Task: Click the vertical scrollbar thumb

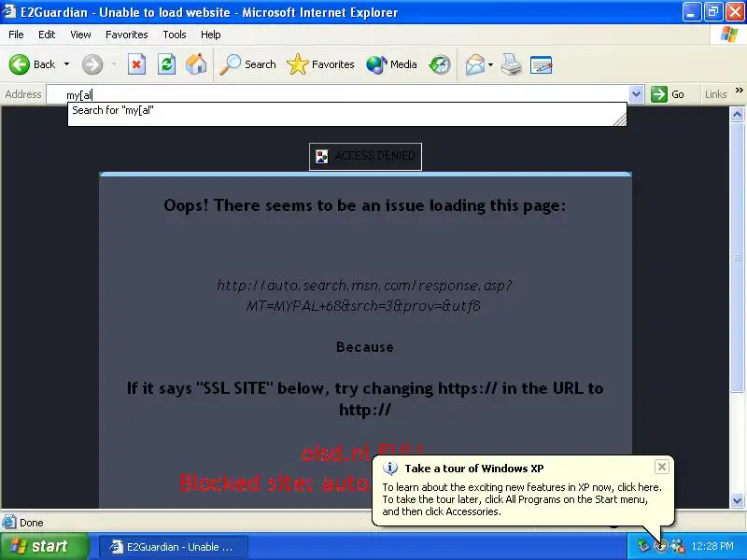Action: pos(737,258)
